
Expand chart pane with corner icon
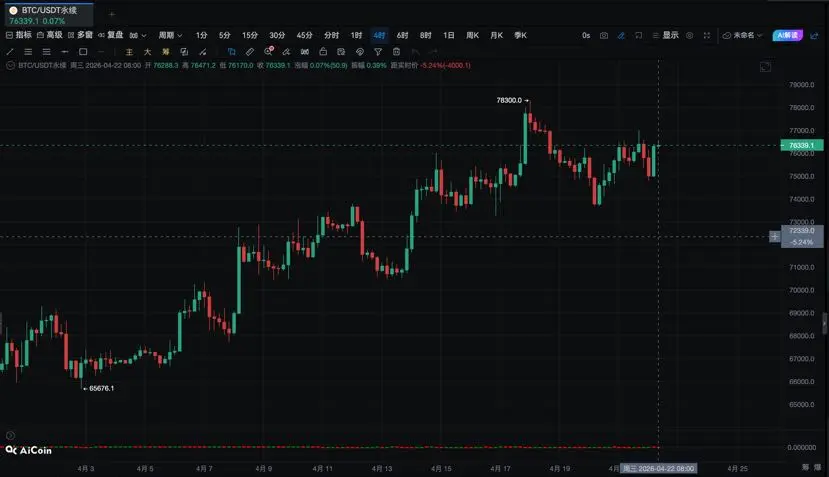(765, 67)
